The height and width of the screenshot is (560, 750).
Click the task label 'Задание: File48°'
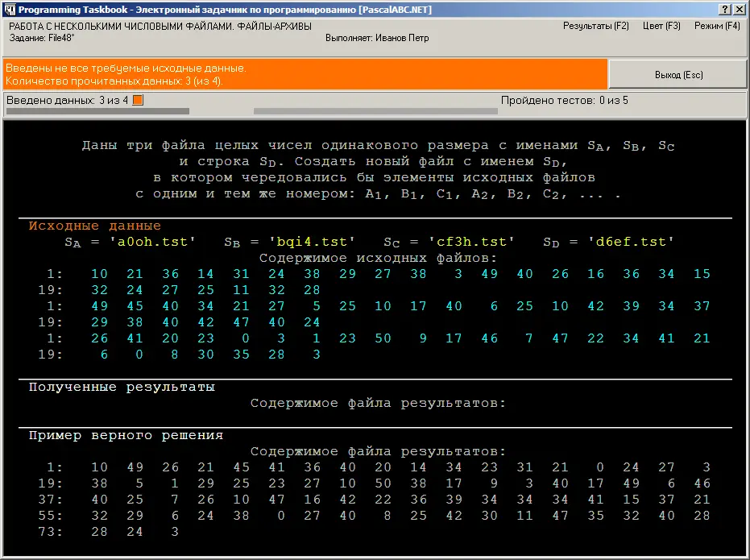(x=42, y=38)
